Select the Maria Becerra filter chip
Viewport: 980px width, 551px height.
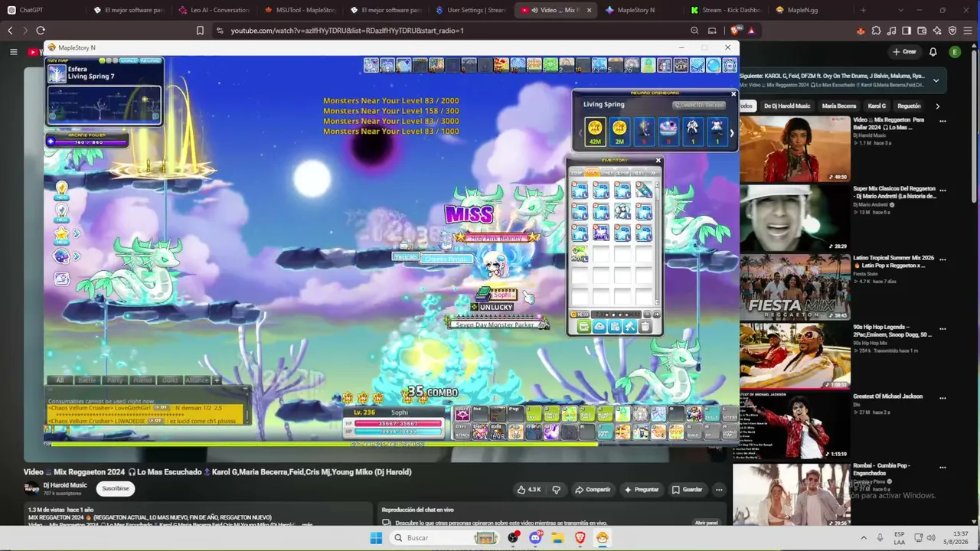pyautogui.click(x=839, y=106)
